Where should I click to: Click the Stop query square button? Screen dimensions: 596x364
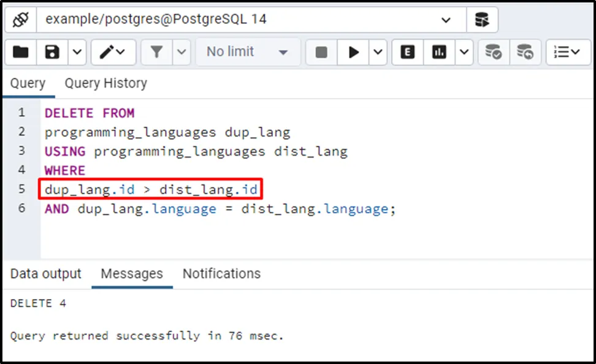(x=321, y=52)
